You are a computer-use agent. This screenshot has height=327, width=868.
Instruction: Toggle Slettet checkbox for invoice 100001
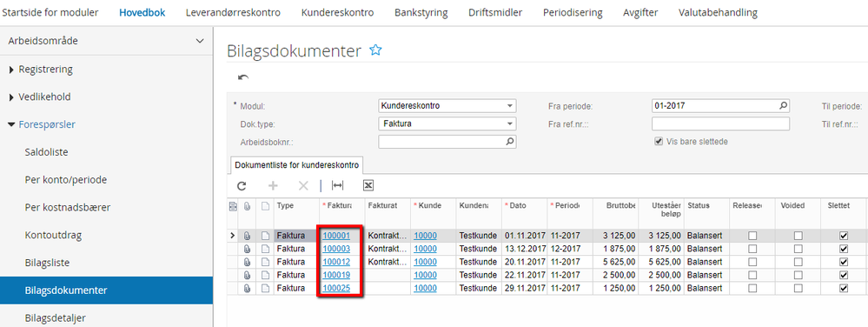click(x=844, y=236)
